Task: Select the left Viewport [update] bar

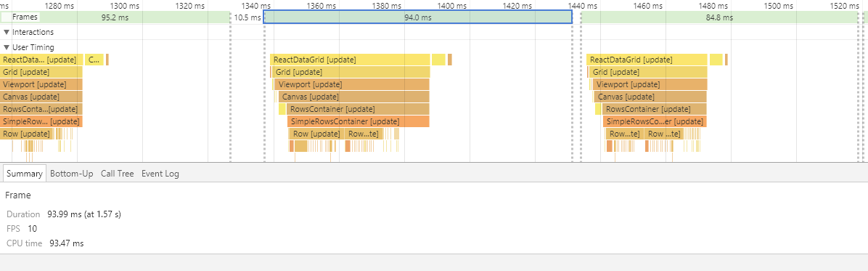Action: pos(41,84)
